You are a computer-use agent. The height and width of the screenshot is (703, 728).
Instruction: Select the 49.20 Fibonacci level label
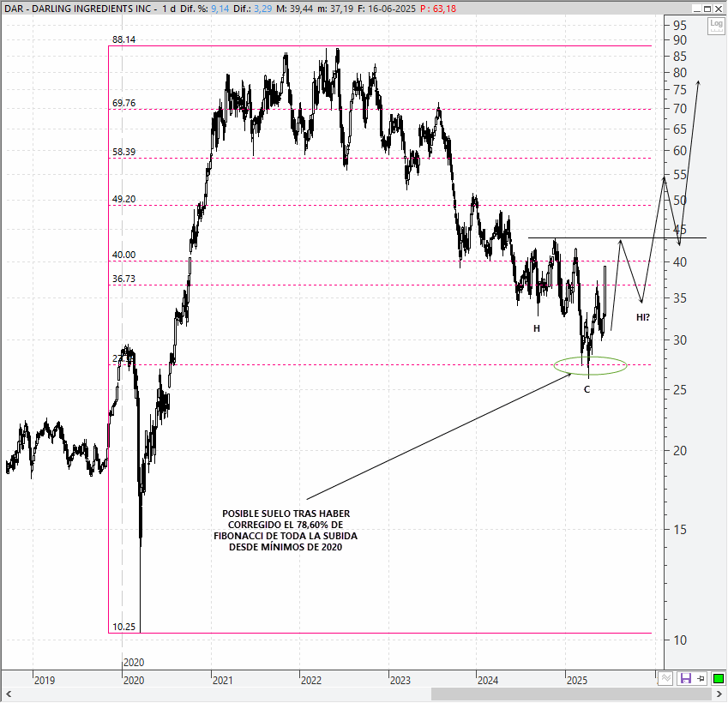[124, 199]
